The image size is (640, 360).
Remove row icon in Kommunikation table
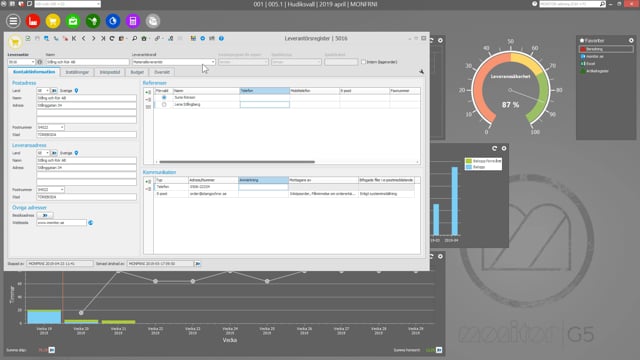click(x=148, y=189)
